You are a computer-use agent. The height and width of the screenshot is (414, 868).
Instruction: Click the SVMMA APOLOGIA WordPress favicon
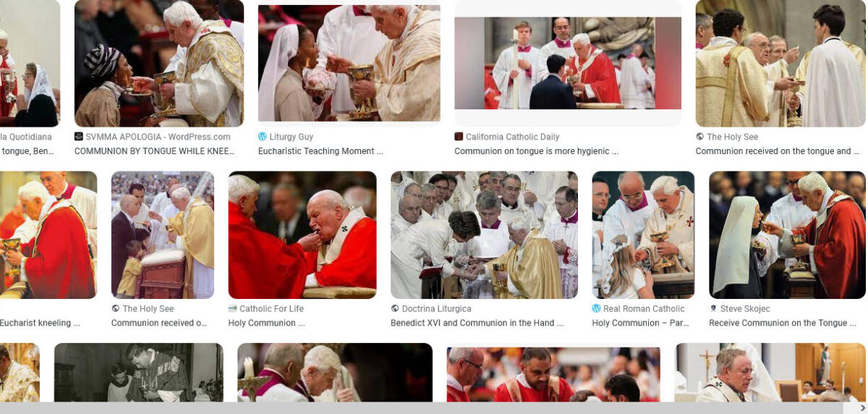79,137
